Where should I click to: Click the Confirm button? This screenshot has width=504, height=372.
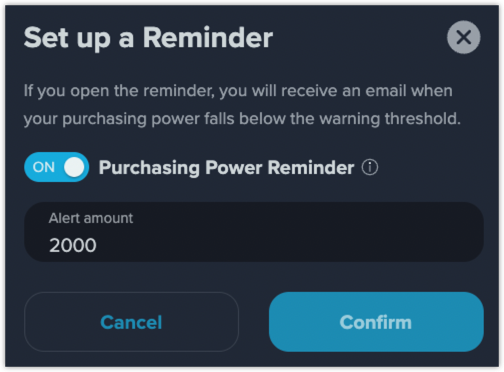(x=376, y=322)
